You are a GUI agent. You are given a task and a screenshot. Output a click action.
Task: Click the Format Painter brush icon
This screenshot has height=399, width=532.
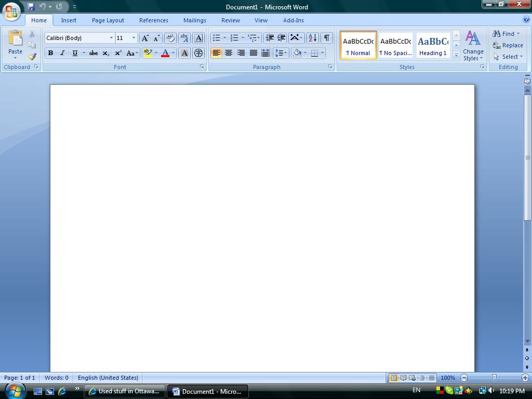pos(32,57)
